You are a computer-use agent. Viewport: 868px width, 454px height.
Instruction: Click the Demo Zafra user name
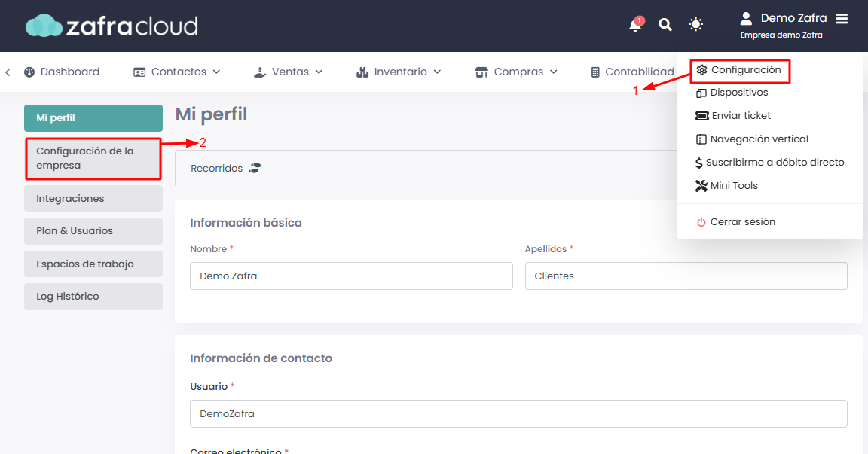tap(793, 18)
